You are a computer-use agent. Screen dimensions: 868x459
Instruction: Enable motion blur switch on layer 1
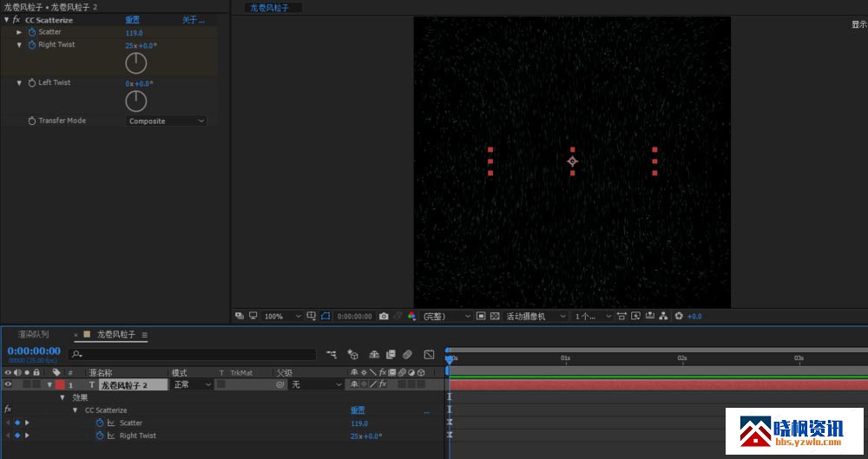[402, 384]
